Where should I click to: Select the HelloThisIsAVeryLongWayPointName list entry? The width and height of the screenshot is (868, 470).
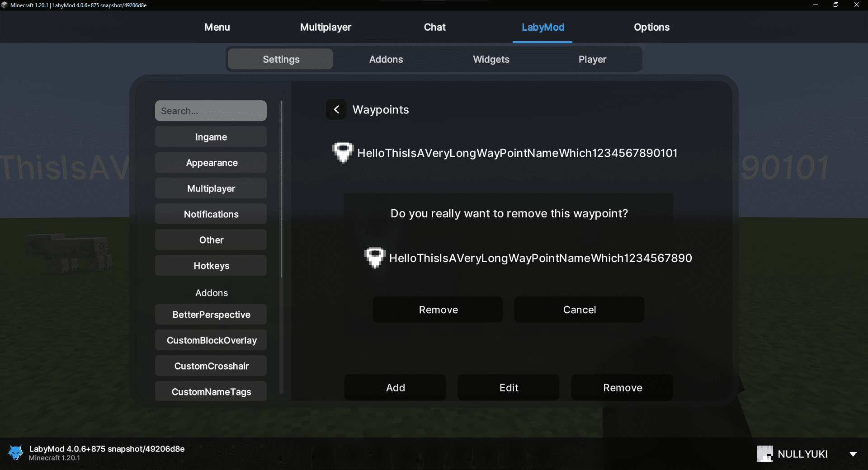pyautogui.click(x=505, y=153)
